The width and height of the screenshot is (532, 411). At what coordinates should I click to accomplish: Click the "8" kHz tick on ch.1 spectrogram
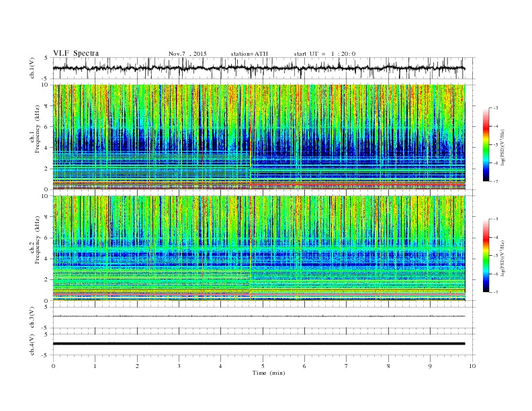46,106
